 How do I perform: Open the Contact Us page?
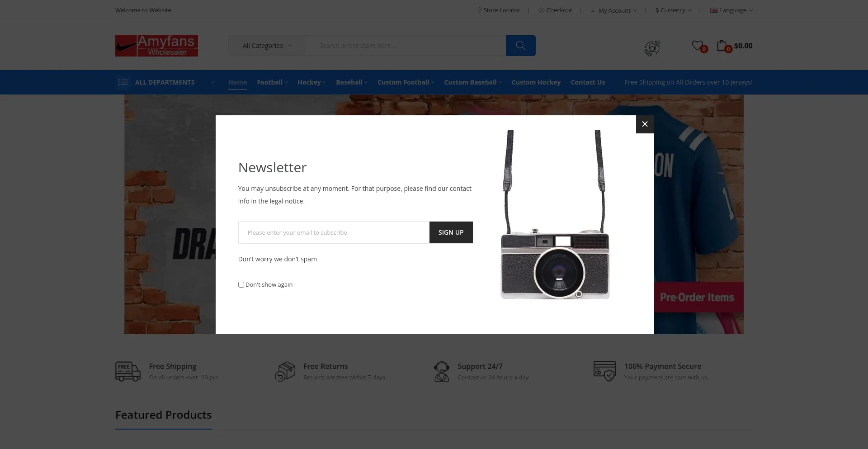pyautogui.click(x=588, y=82)
